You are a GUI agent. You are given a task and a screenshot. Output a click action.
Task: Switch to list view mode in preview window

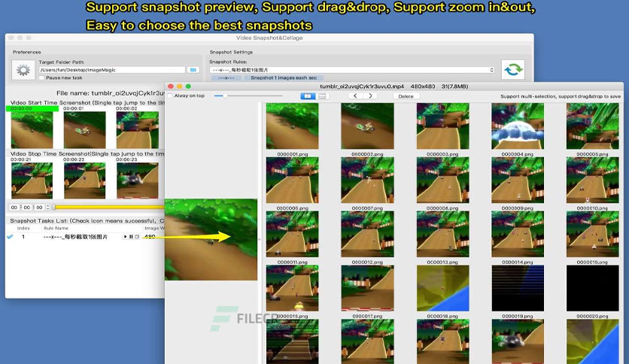tap(322, 96)
